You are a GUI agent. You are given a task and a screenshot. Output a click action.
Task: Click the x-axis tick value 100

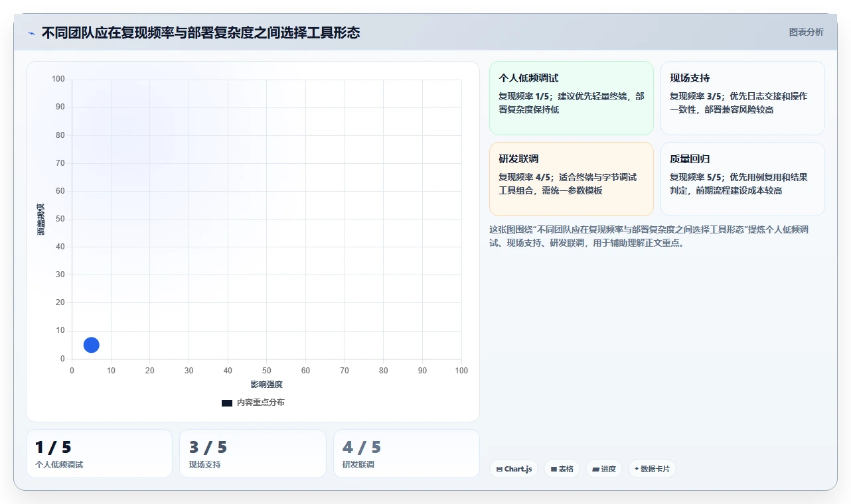point(461,371)
